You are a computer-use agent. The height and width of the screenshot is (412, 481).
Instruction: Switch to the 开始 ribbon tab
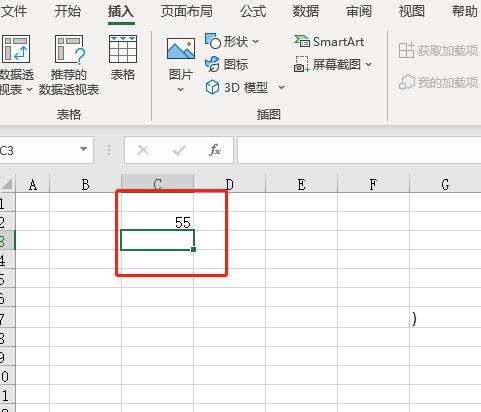coord(67,12)
